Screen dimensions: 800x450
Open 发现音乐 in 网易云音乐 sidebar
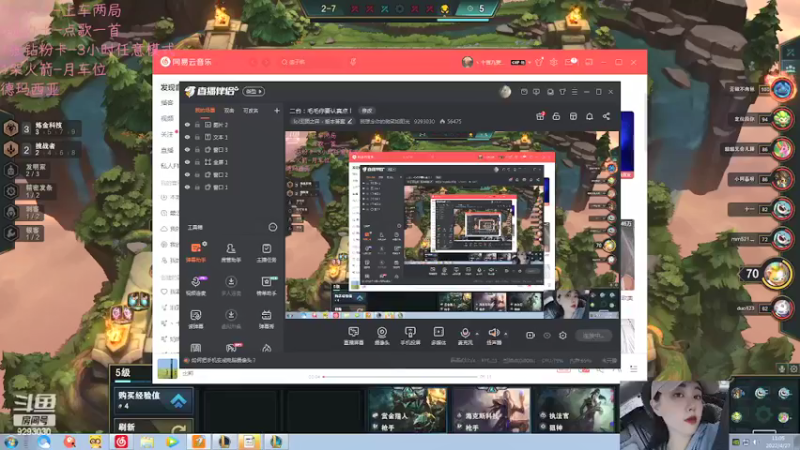(169, 88)
